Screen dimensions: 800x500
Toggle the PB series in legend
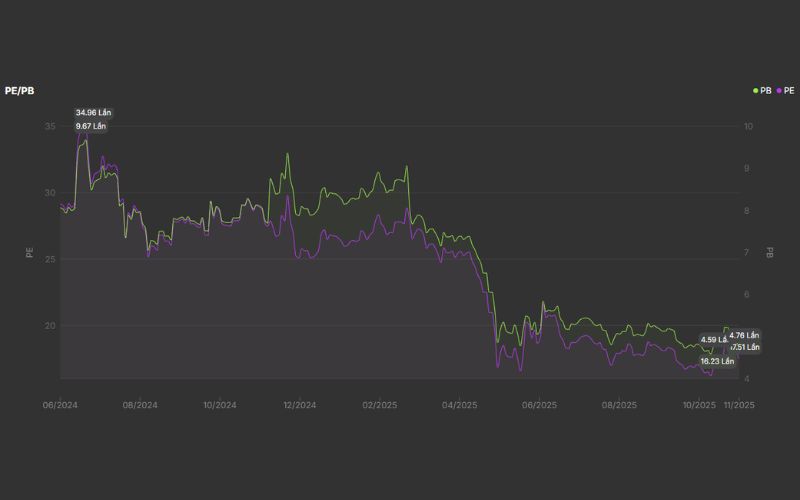[x=765, y=90]
